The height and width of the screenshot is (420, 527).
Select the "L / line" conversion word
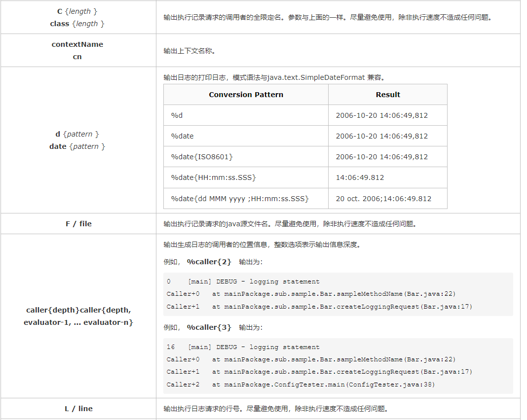(x=78, y=409)
